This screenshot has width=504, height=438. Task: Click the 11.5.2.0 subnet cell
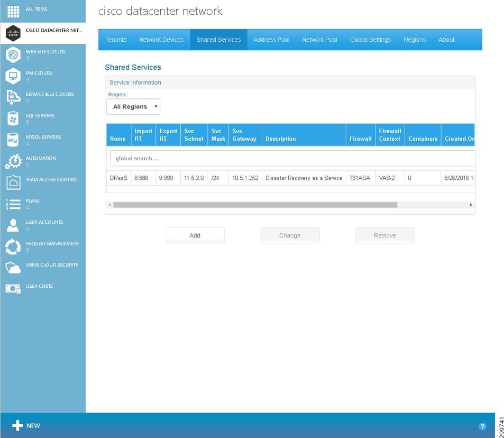tap(194, 178)
